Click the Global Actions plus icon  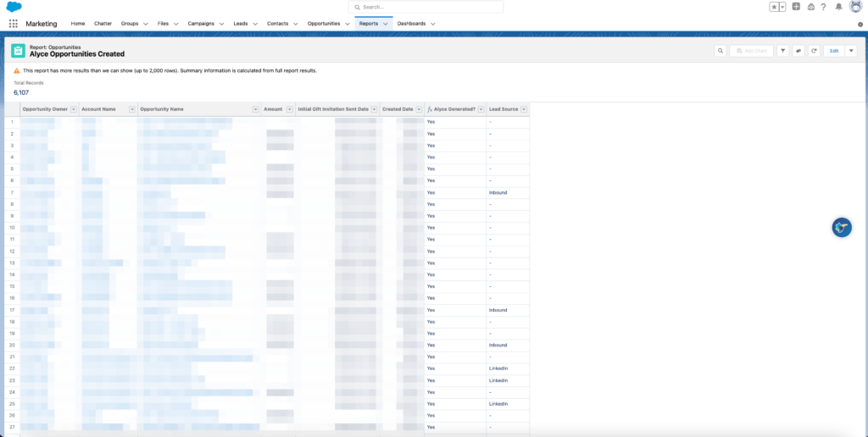[796, 7]
